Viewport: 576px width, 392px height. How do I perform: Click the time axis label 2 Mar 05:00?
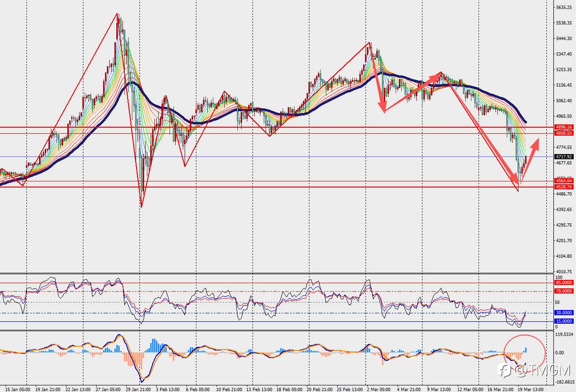coord(379,389)
